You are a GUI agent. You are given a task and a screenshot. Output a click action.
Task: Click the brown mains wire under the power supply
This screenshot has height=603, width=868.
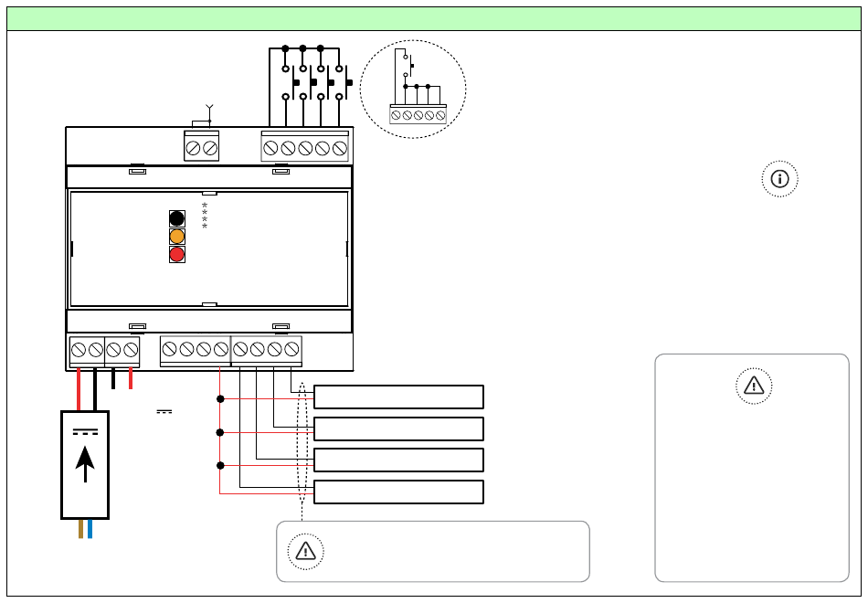click(x=80, y=528)
